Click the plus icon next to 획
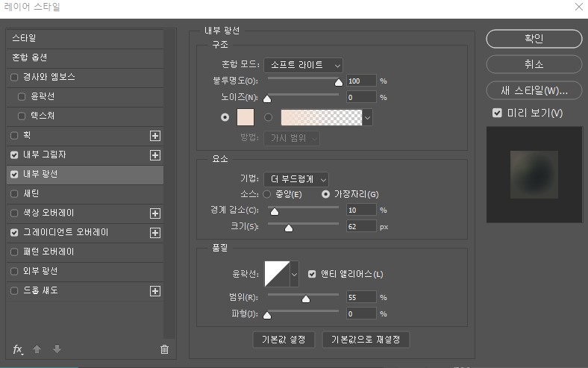Screen dimensions: 588x368 click(x=155, y=136)
